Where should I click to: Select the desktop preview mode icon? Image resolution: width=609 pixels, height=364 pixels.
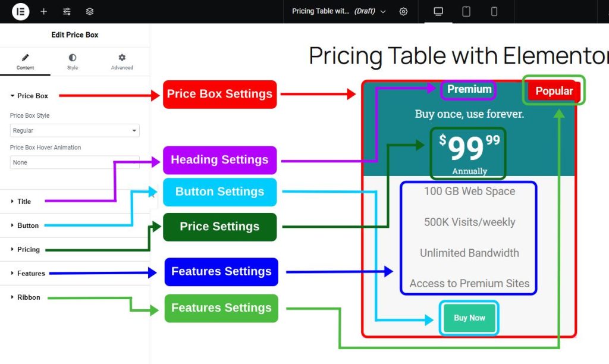[x=438, y=11]
